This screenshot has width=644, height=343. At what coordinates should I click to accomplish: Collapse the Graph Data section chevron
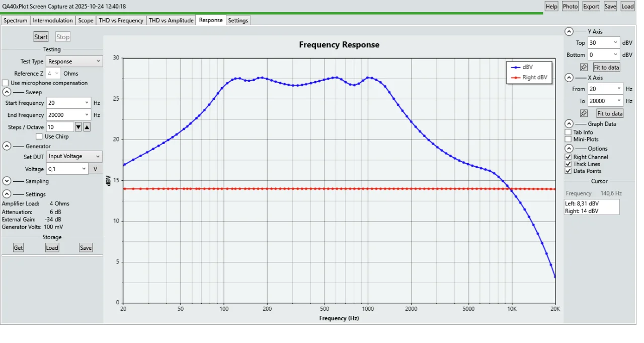[x=569, y=124]
